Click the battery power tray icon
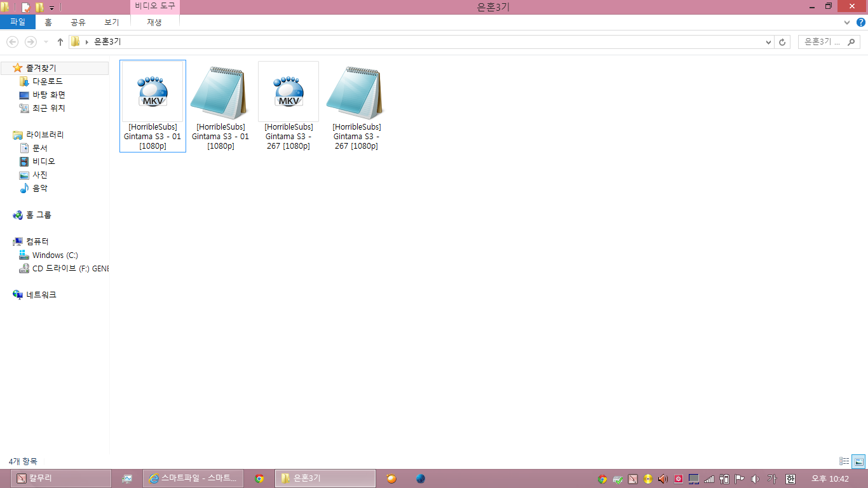 click(x=724, y=479)
